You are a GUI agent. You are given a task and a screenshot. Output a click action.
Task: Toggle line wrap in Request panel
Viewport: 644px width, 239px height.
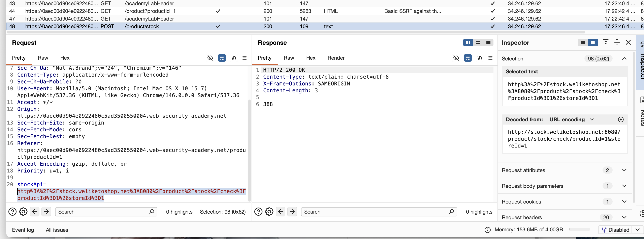(222, 58)
